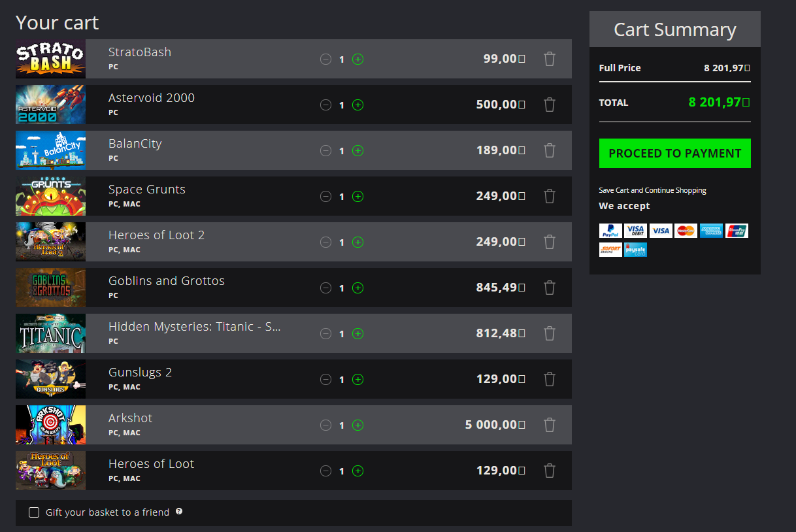Image resolution: width=796 pixels, height=532 pixels.
Task: Increase Goblins and Grottos quantity
Action: pyautogui.click(x=357, y=288)
